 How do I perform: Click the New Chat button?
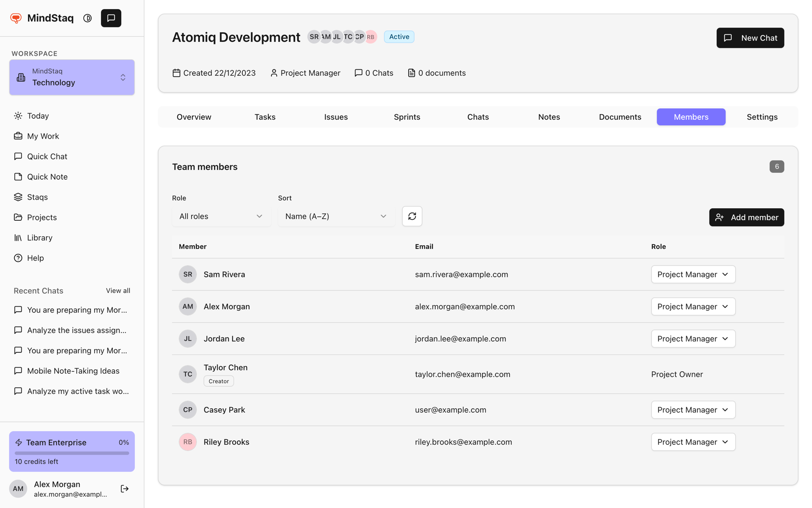(750, 38)
